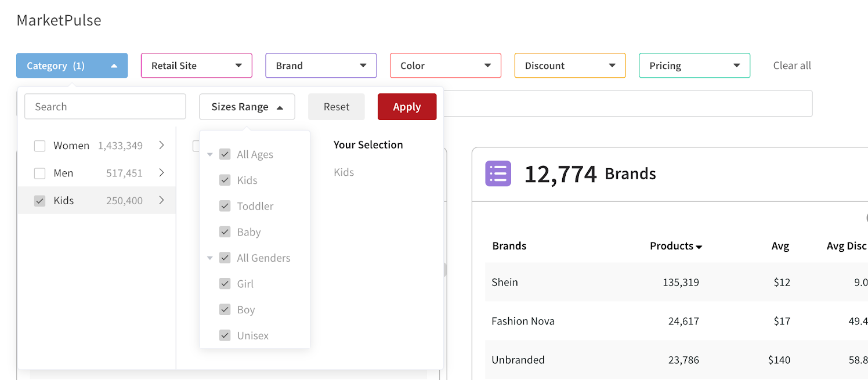Select the Shein brand row
The height and width of the screenshot is (380, 868).
point(677,282)
